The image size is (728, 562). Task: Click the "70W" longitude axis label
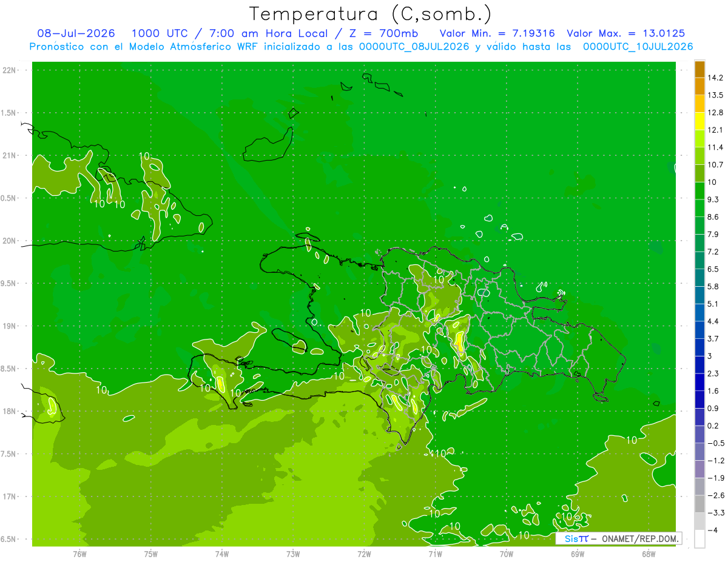[507, 554]
